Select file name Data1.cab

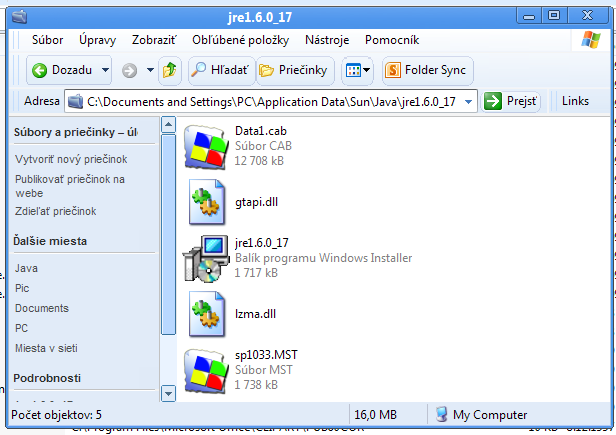pos(261,131)
